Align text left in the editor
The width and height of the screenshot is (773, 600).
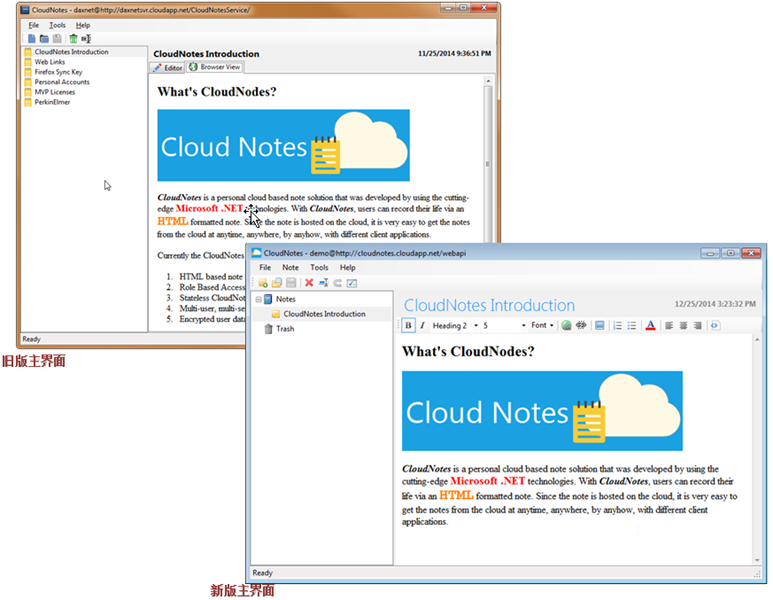(x=669, y=325)
